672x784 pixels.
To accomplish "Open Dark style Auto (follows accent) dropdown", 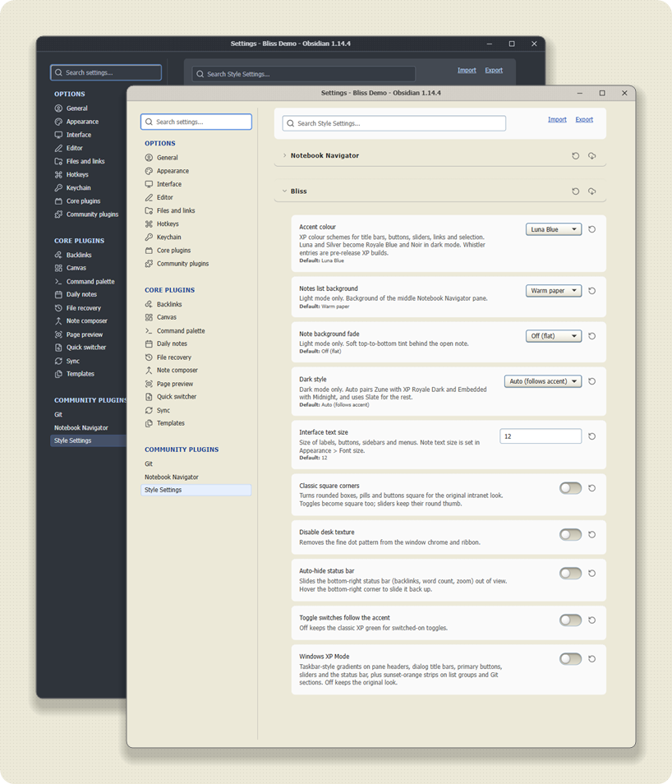I will (x=543, y=381).
